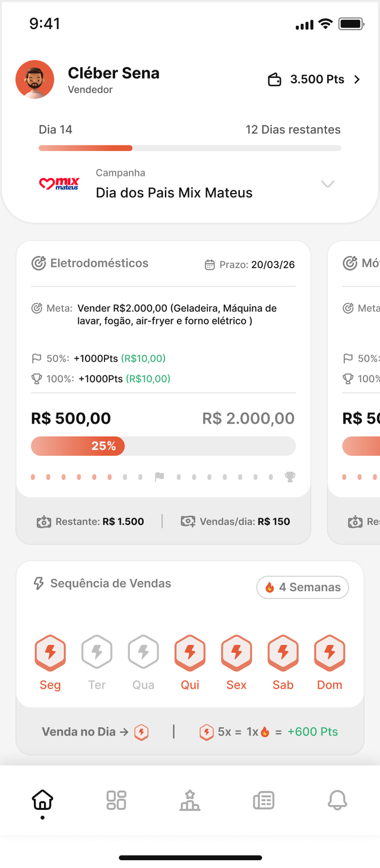Toggle the Seg lightning streak badge
The width and height of the screenshot is (380, 868).
click(50, 652)
